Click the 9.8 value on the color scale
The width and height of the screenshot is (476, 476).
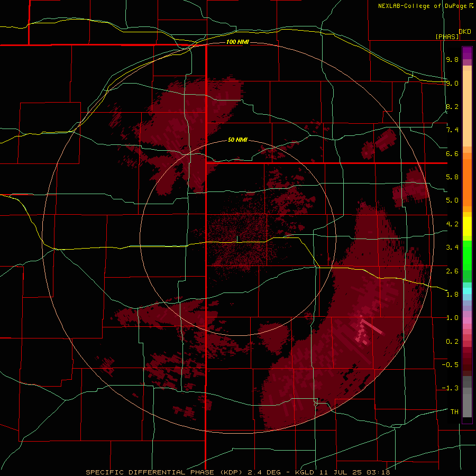(x=452, y=59)
